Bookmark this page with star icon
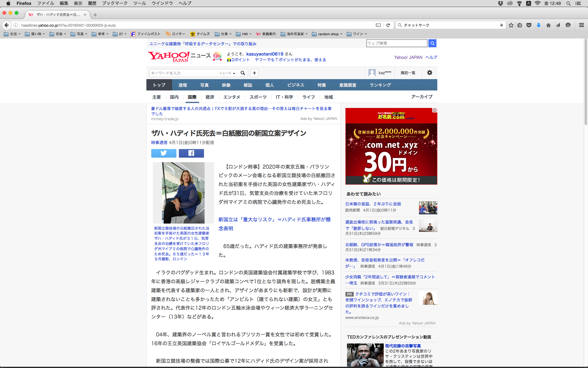The image size is (588, 368). [511, 25]
